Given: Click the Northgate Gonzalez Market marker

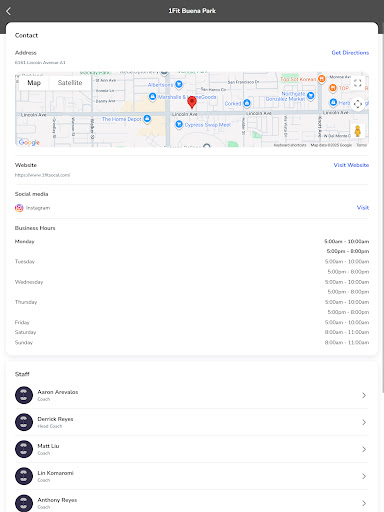Looking at the screenshot, I should coord(311,96).
